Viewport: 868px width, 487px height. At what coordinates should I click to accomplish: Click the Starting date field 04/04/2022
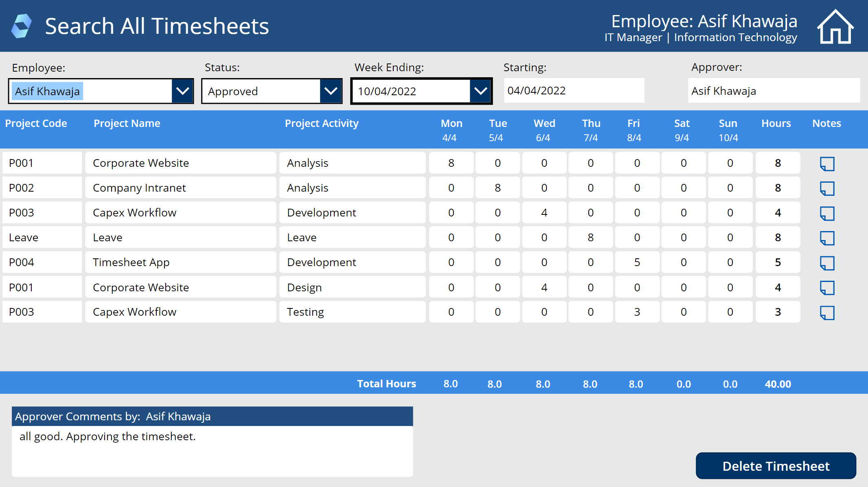[574, 91]
